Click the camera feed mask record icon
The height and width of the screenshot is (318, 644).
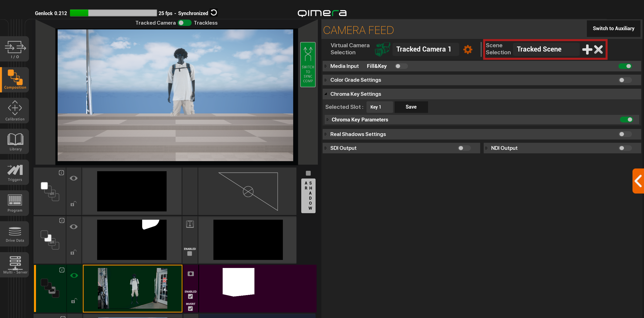[191, 274]
